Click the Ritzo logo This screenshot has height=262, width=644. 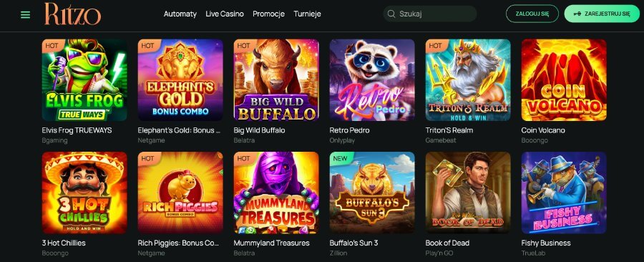73,14
